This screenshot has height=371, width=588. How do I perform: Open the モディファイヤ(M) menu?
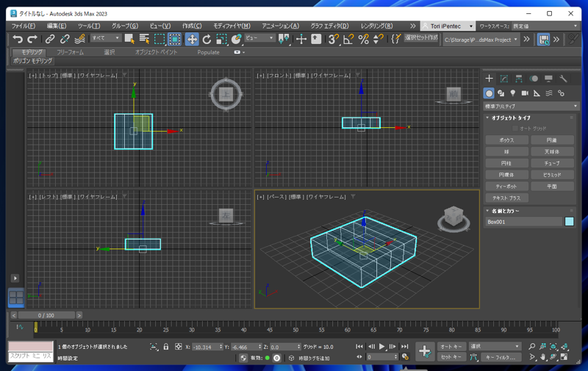coord(232,26)
